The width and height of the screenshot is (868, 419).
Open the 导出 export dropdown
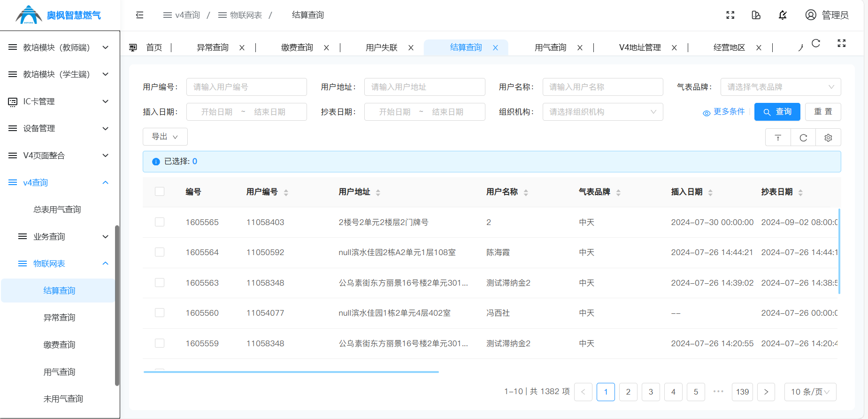(x=165, y=137)
